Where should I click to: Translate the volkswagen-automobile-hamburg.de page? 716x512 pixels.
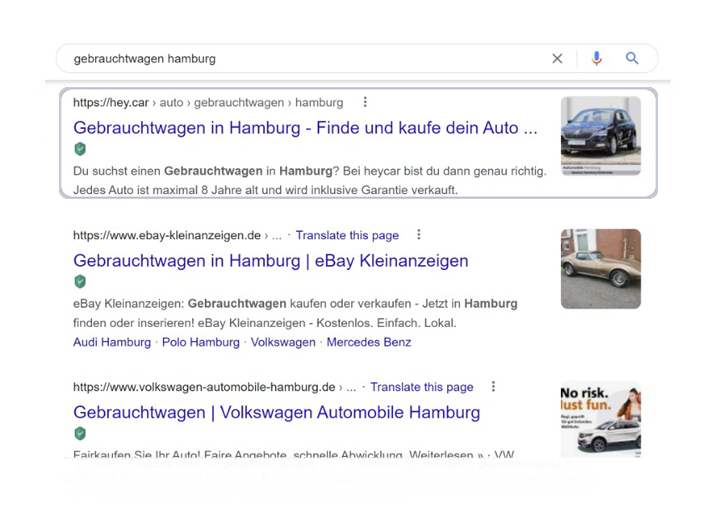coord(421,387)
